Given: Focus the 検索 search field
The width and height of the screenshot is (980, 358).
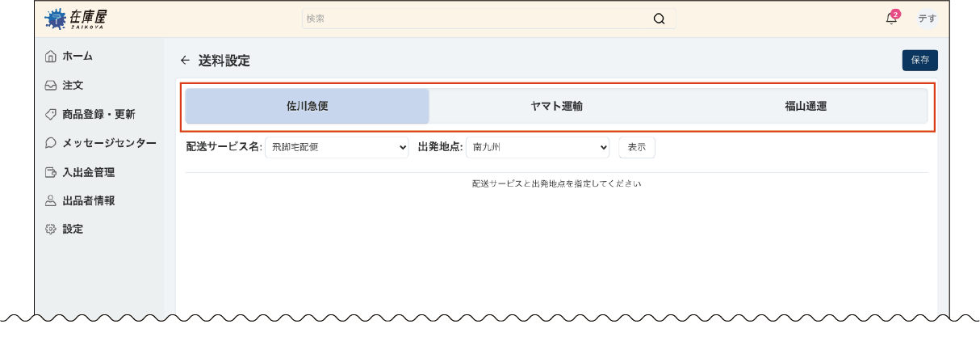Looking at the screenshot, I should (489, 19).
